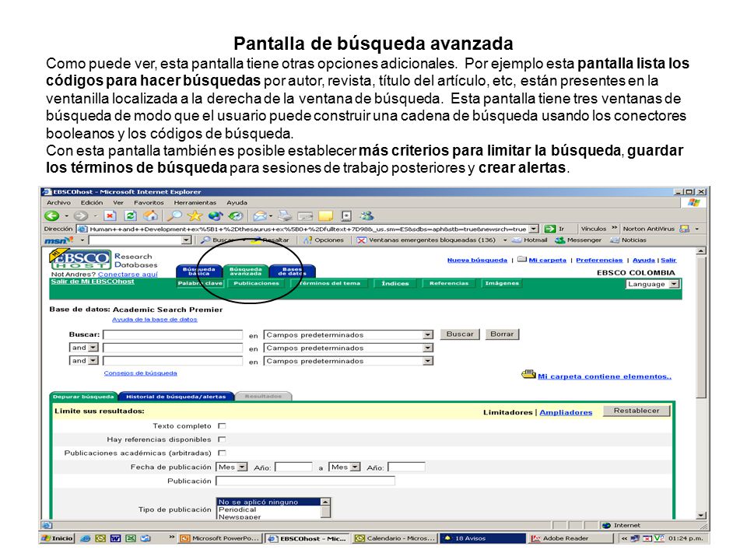
Task: Open the first Campos predeterminados dropdown
Action: click(349, 334)
